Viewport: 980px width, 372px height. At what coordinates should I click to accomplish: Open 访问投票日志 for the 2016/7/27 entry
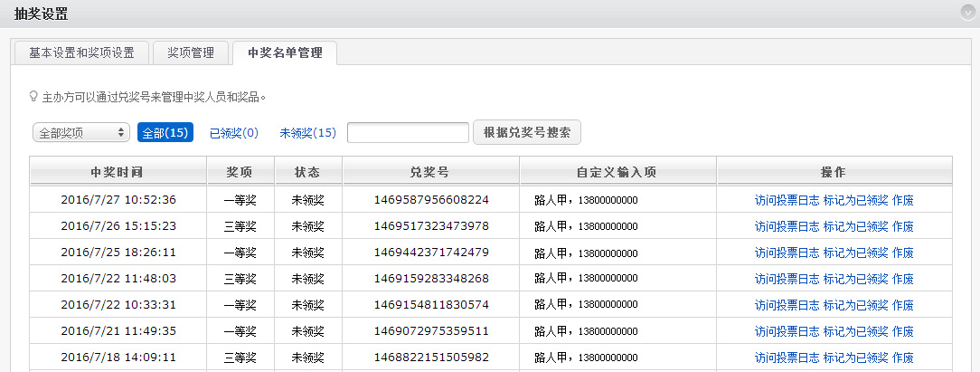pyautogui.click(x=787, y=200)
